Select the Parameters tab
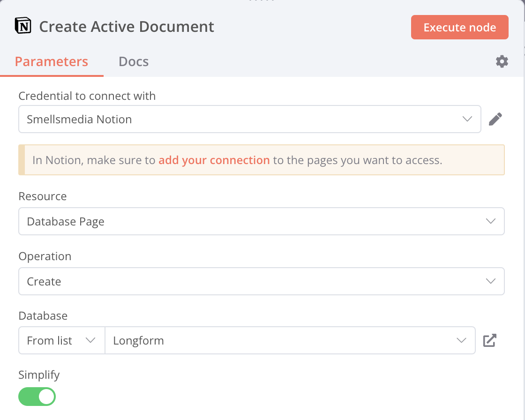This screenshot has height=420, width=525. click(x=52, y=61)
